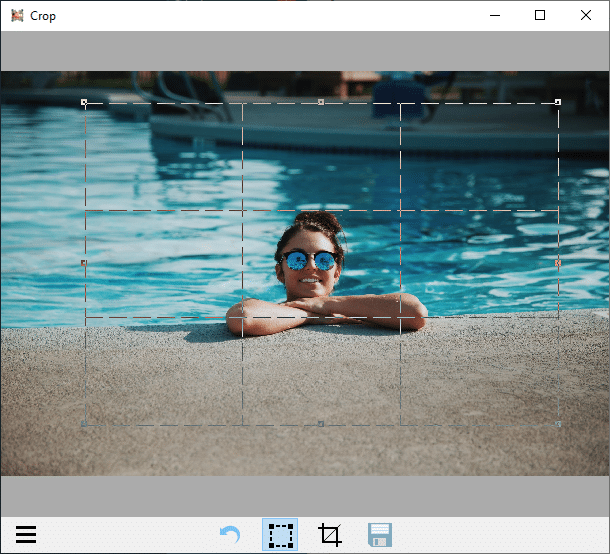The height and width of the screenshot is (554, 610).
Task: Click the floppy disk save icon
Action: pyautogui.click(x=380, y=535)
